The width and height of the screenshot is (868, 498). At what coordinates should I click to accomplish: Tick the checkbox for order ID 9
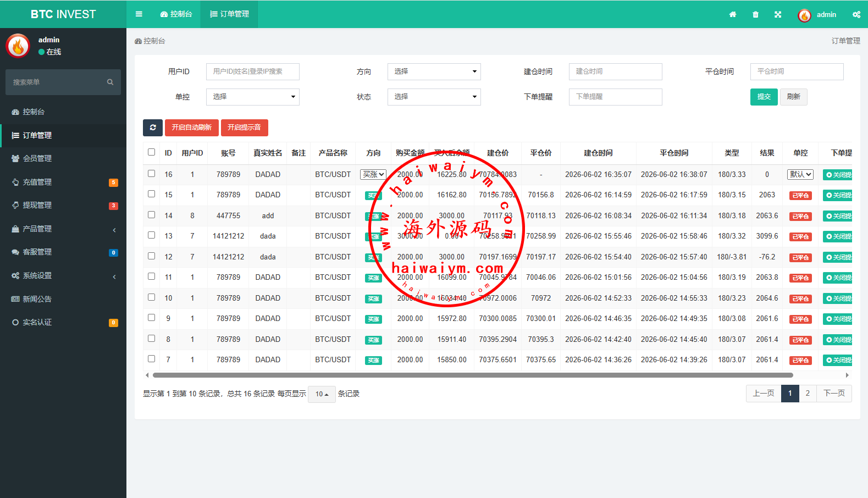point(152,318)
